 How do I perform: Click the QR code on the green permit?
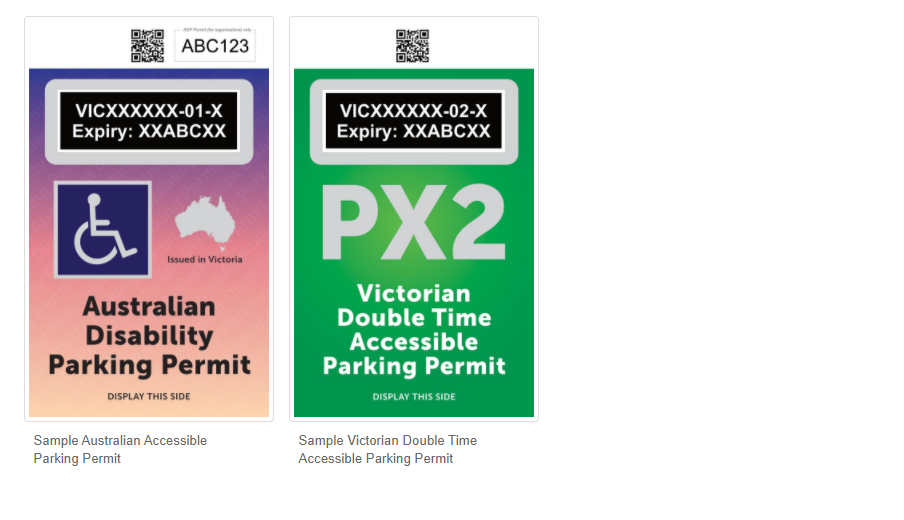[x=412, y=46]
